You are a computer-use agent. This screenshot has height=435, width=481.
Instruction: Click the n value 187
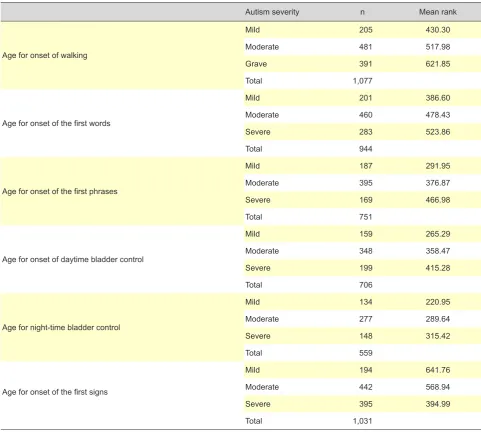(366, 166)
